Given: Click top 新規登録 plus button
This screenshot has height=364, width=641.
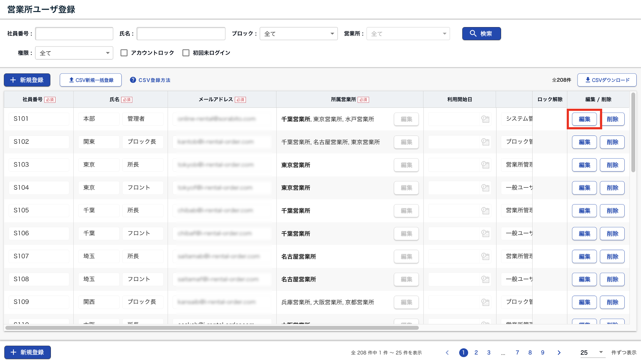Looking at the screenshot, I should point(27,80).
